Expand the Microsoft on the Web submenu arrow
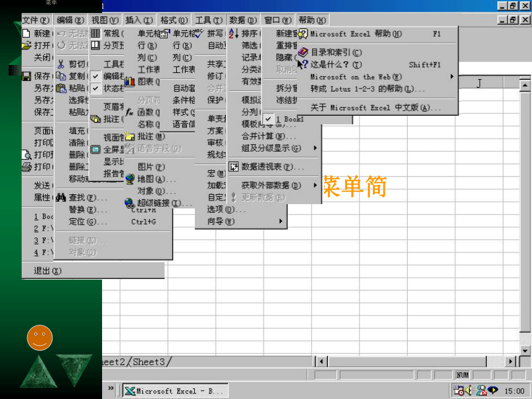The width and height of the screenshot is (532, 399). (452, 77)
